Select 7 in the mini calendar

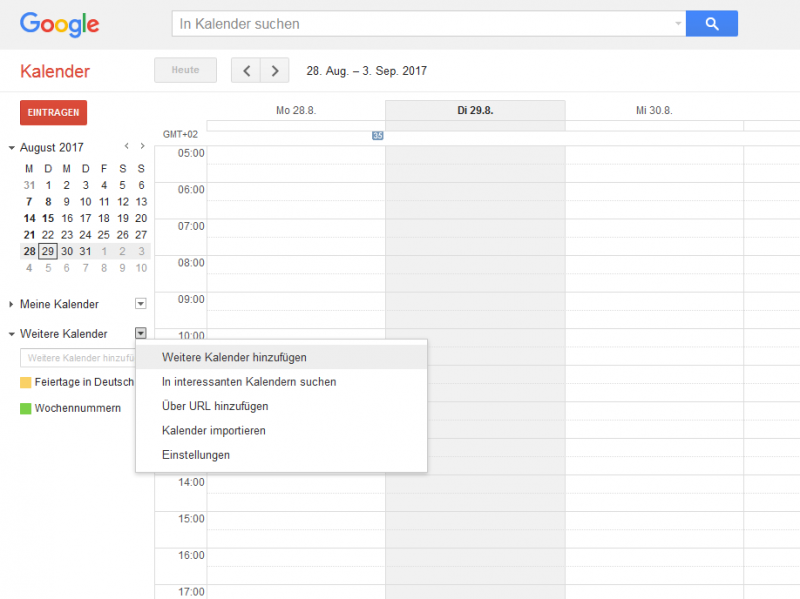click(x=30, y=202)
